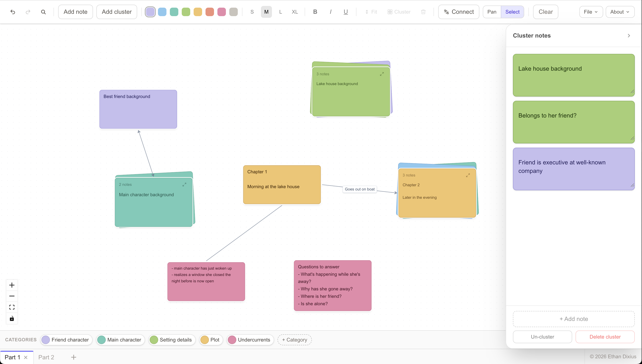
Task: Select the Chapter 1 note
Action: (282, 185)
